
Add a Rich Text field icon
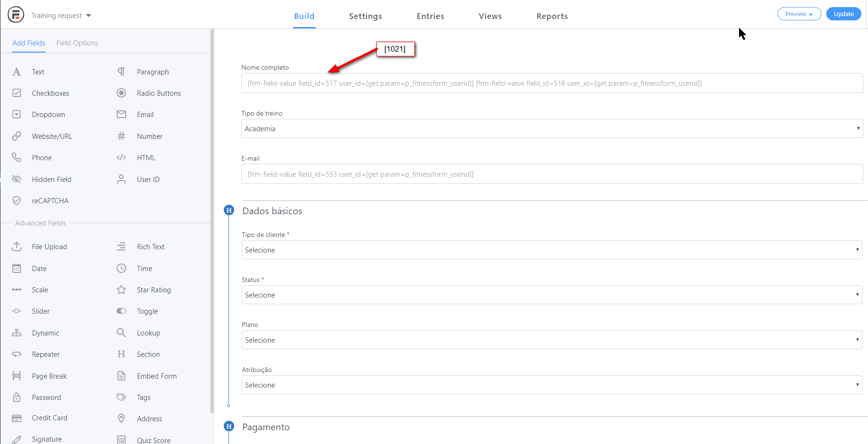pos(121,246)
